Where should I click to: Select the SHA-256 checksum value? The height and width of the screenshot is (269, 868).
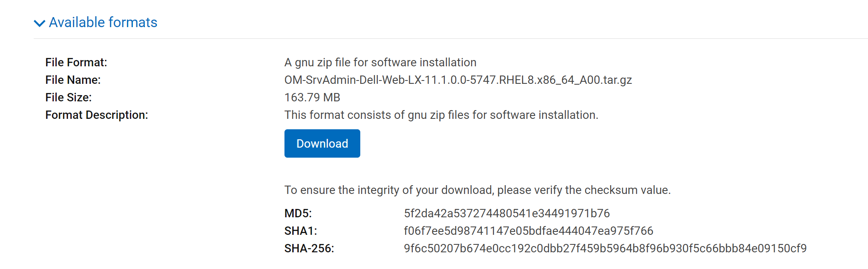coord(605,248)
